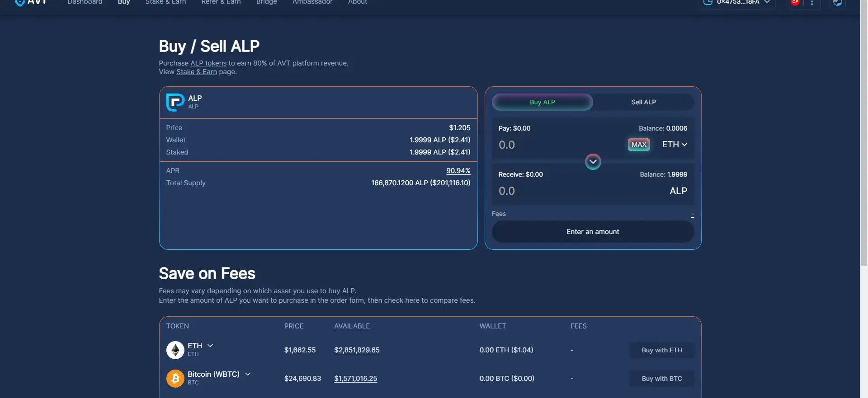This screenshot has width=868, height=398.
Task: Click the AVT logo in the header
Action: pos(30,2)
